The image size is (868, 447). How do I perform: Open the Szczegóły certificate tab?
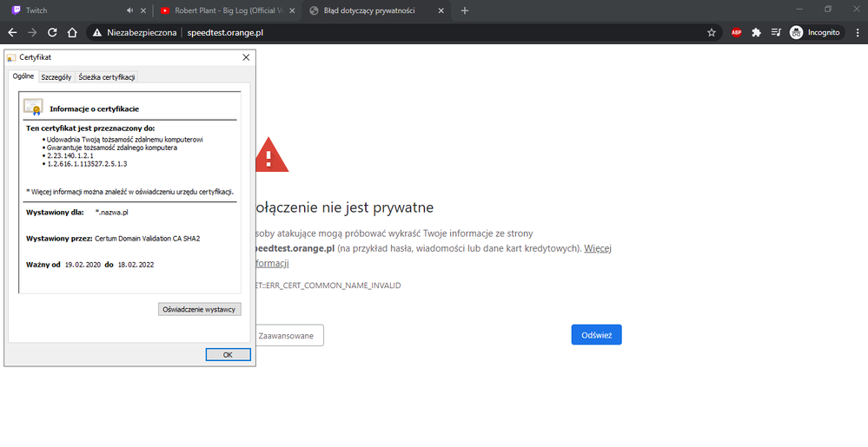click(56, 76)
